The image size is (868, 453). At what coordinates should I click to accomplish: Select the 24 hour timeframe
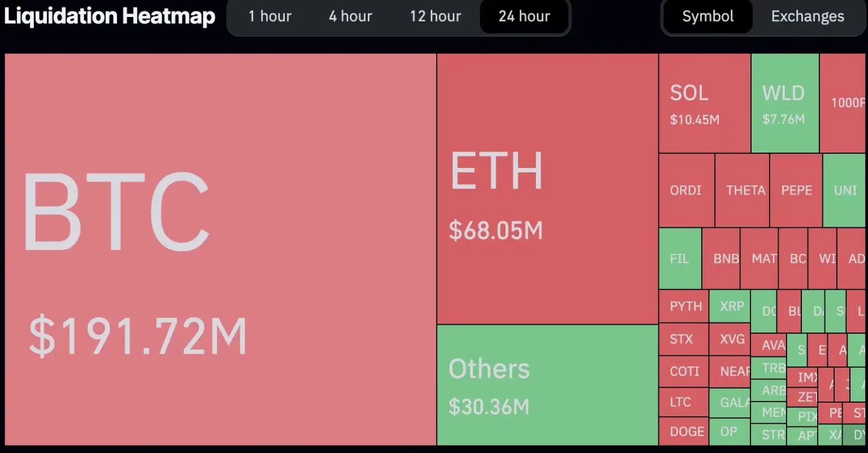pos(524,16)
